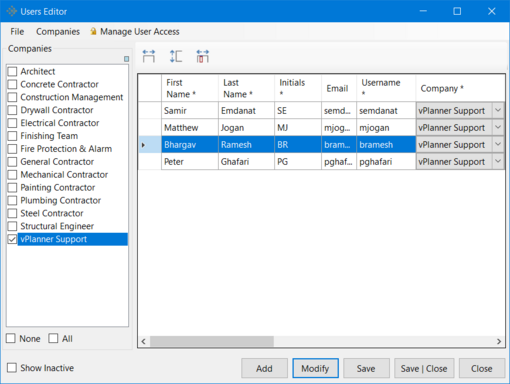Tick the Electrical Contractor checkbox
Viewport: 510px width, 384px height.
(x=12, y=123)
